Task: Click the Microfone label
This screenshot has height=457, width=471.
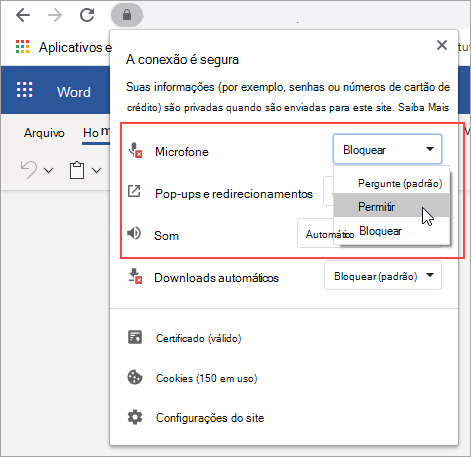Action: pos(182,152)
